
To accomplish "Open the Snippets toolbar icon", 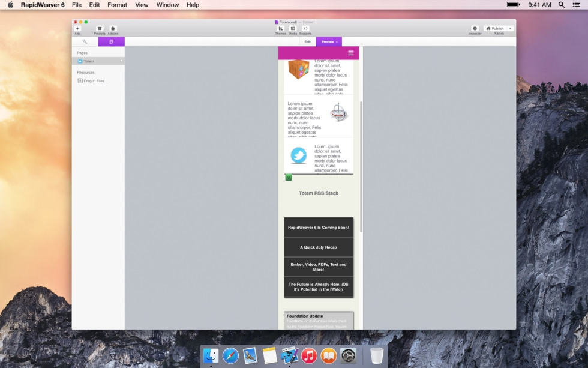I will point(305,28).
